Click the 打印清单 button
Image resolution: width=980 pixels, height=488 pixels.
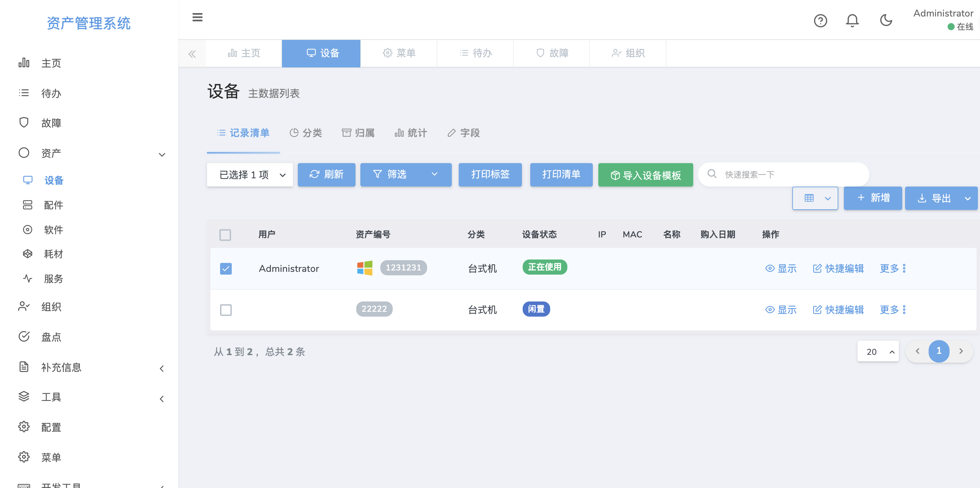561,175
